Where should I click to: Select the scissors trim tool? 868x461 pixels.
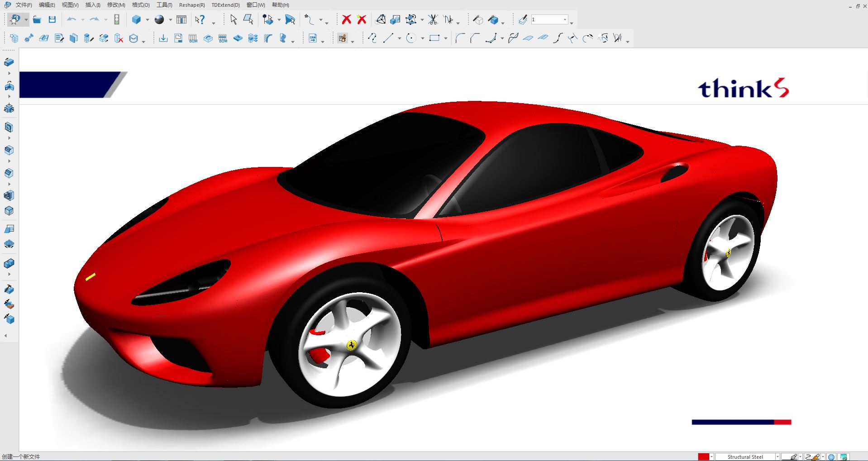(433, 19)
